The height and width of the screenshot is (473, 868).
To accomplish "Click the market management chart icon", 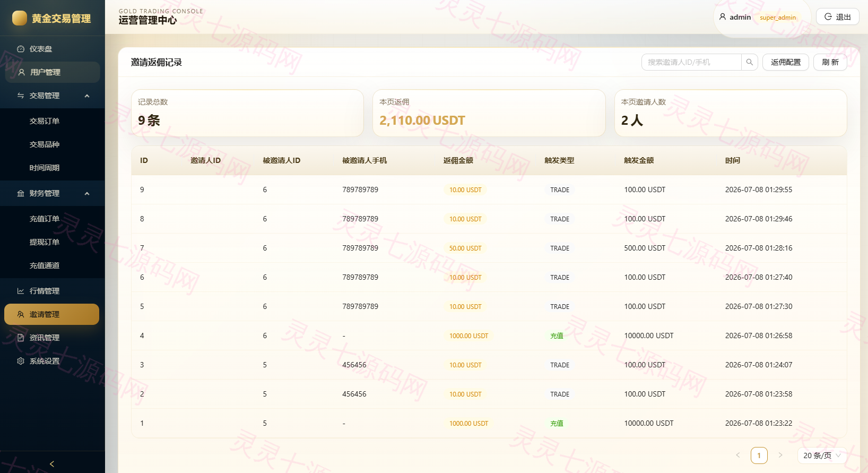I will tap(21, 291).
